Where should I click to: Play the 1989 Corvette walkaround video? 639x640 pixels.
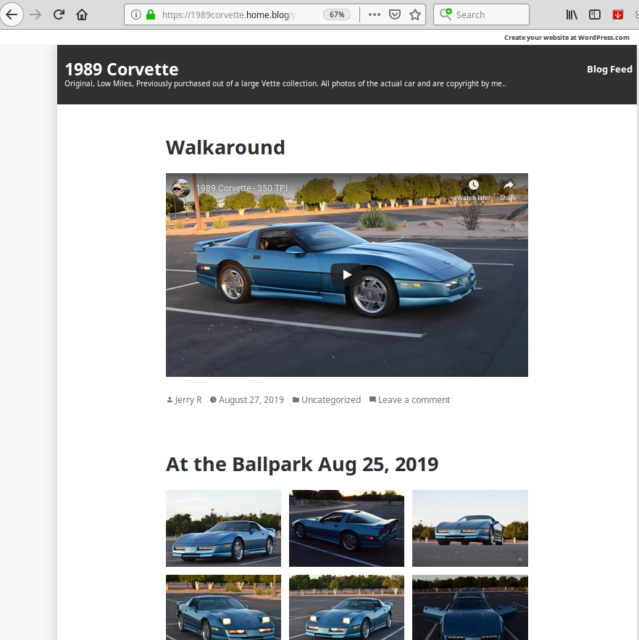347,274
